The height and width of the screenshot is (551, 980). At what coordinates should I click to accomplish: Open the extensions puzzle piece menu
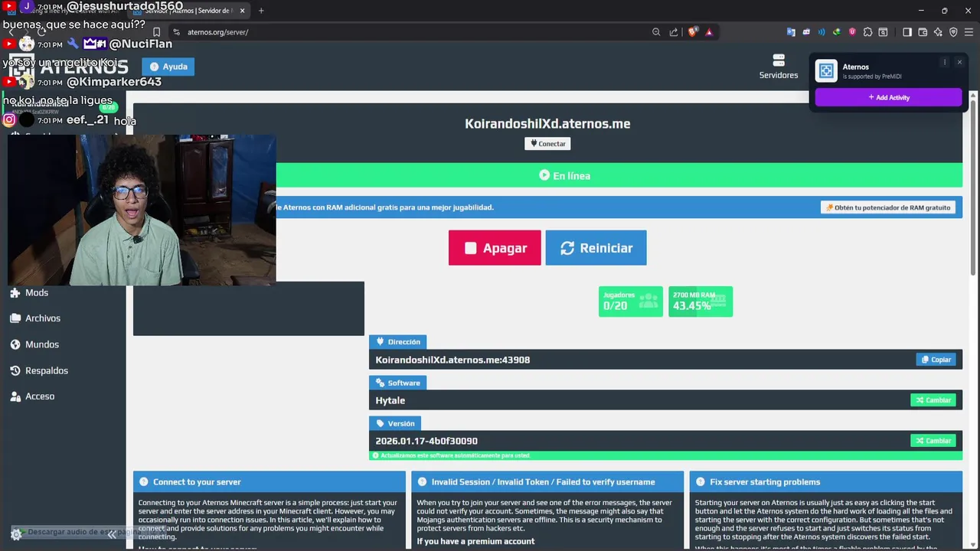(x=867, y=32)
